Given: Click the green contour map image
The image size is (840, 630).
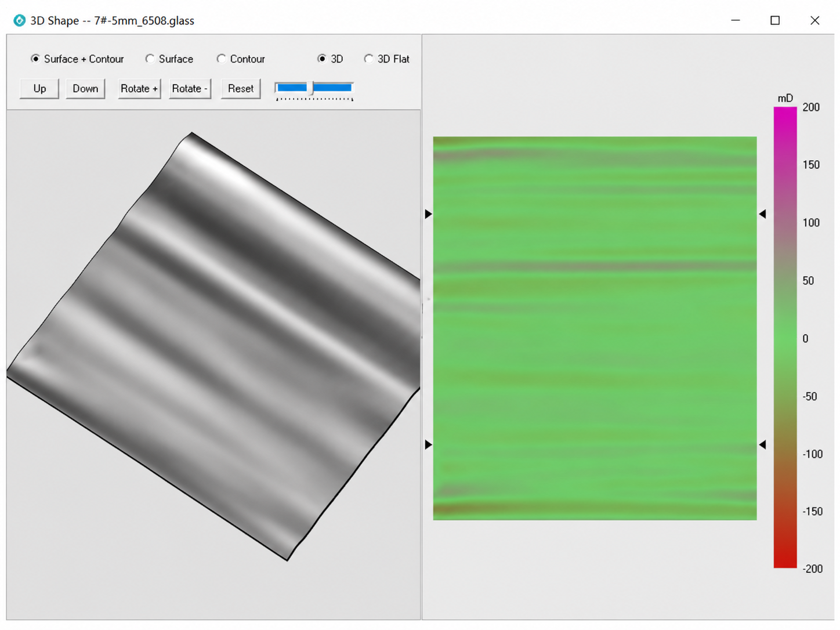Looking at the screenshot, I should coord(595,328).
